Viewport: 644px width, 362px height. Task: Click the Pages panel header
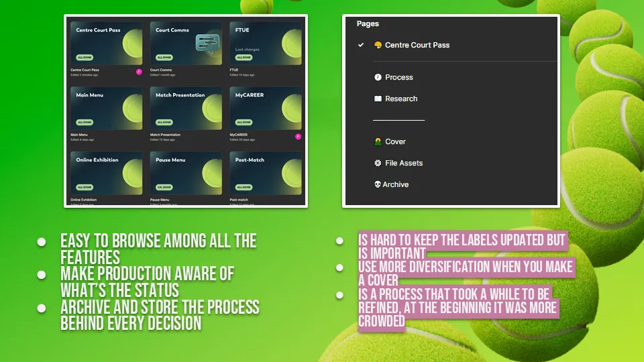(x=368, y=24)
